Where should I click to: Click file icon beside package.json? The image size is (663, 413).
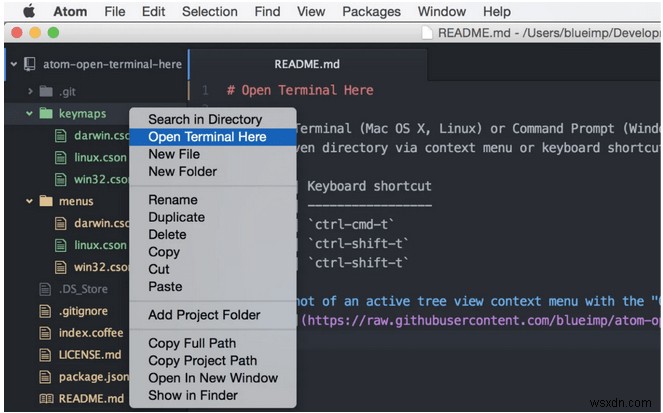click(46, 376)
